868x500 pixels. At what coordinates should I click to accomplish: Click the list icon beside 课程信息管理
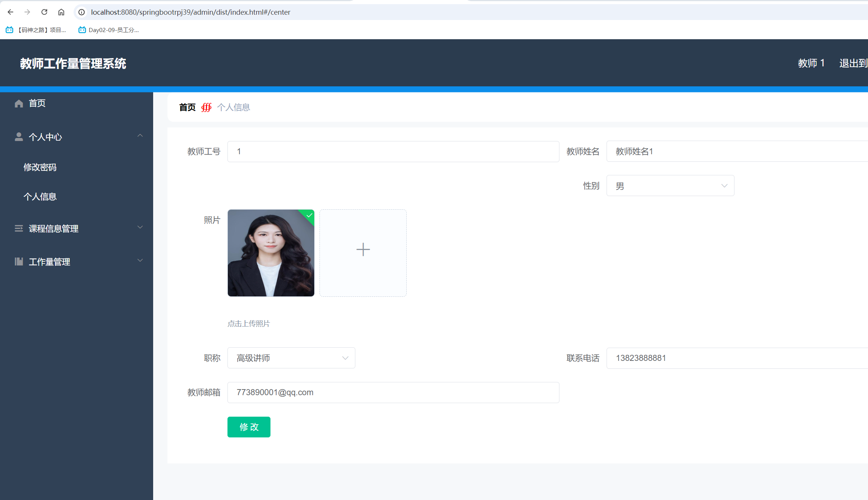pos(19,229)
